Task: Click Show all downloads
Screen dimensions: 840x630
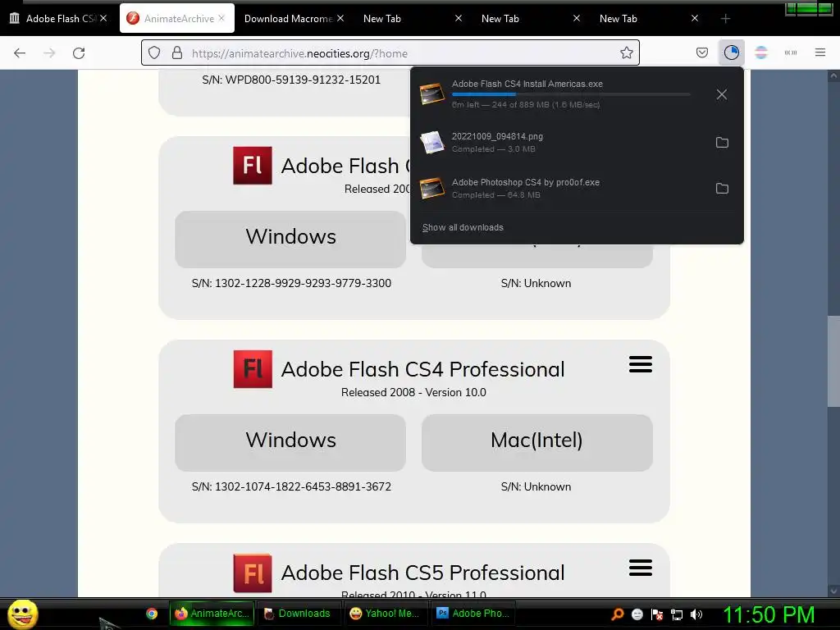Action: (x=463, y=228)
